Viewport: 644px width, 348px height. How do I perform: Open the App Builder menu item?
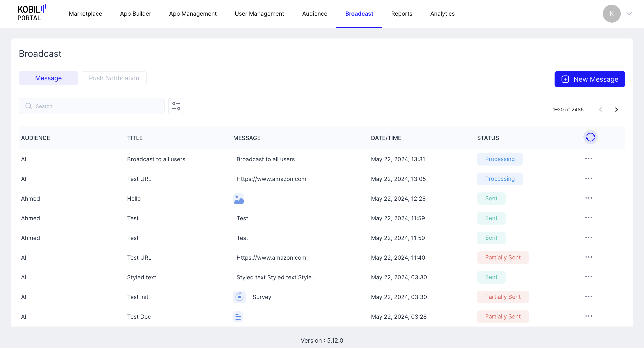point(136,14)
